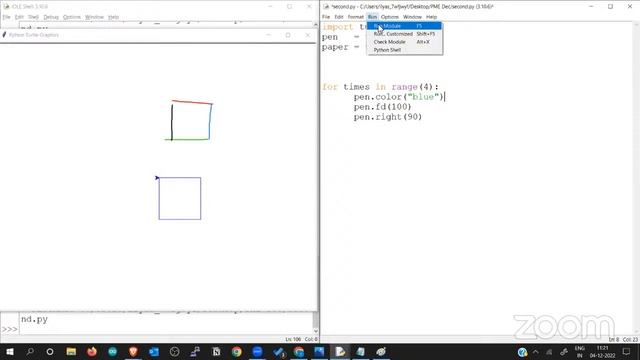This screenshot has width=640, height=360.
Task: Launch File Explorer from taskbar
Action: click(x=71, y=351)
